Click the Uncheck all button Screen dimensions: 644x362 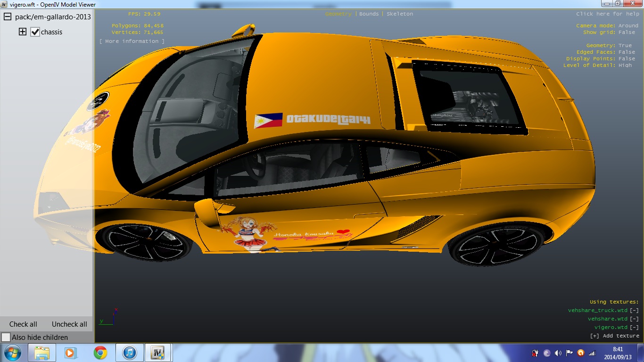[x=69, y=324]
